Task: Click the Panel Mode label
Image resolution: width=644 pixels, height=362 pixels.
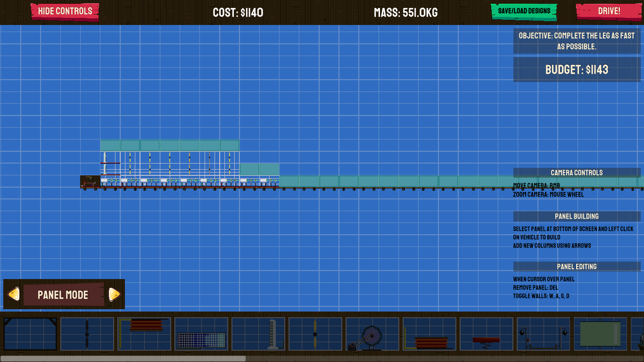Action: (63, 295)
